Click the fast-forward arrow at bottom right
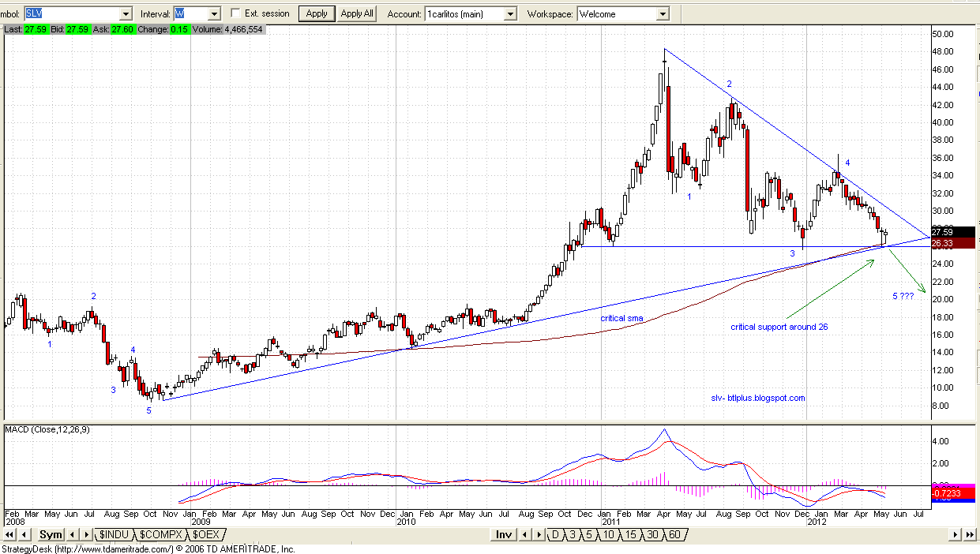The height and width of the screenshot is (554, 980). click(x=970, y=534)
